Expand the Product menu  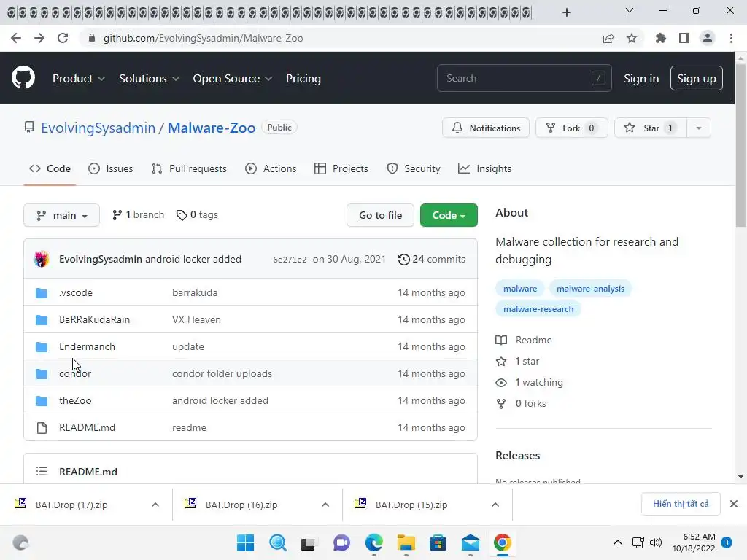click(x=79, y=78)
